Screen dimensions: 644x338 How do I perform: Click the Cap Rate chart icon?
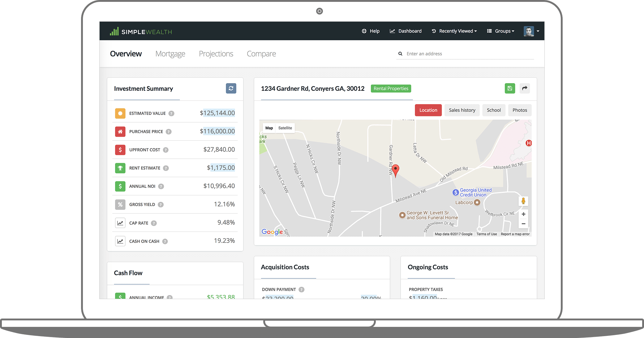pos(120,223)
